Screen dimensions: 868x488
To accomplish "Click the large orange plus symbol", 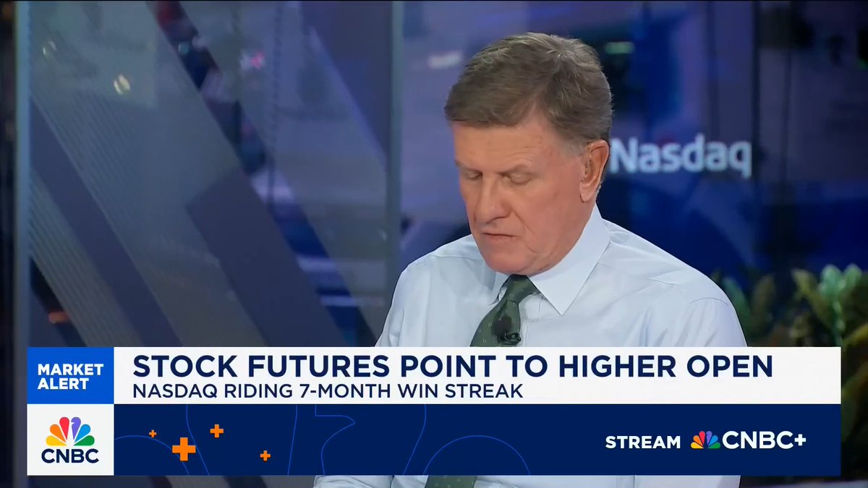I will pyautogui.click(x=184, y=449).
